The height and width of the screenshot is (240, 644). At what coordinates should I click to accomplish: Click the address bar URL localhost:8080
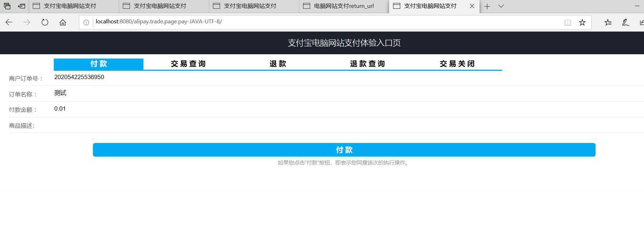(159, 22)
